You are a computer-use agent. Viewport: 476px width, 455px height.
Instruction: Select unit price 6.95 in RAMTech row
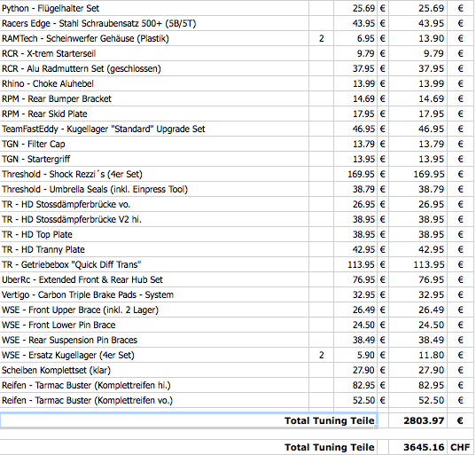pyautogui.click(x=355, y=38)
